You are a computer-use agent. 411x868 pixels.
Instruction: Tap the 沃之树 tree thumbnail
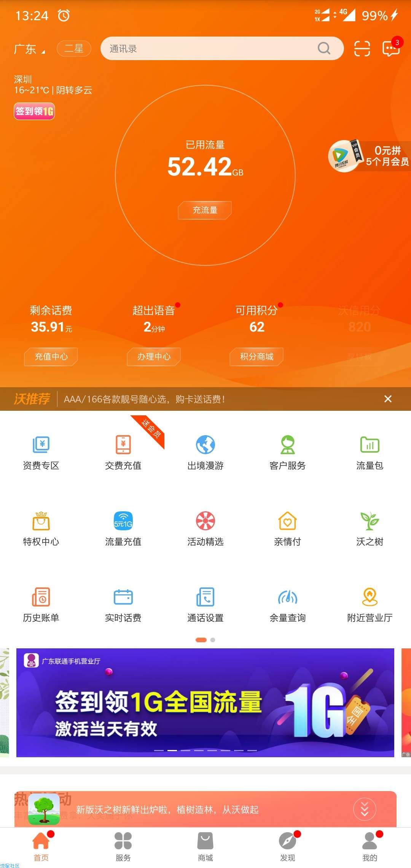click(x=44, y=809)
